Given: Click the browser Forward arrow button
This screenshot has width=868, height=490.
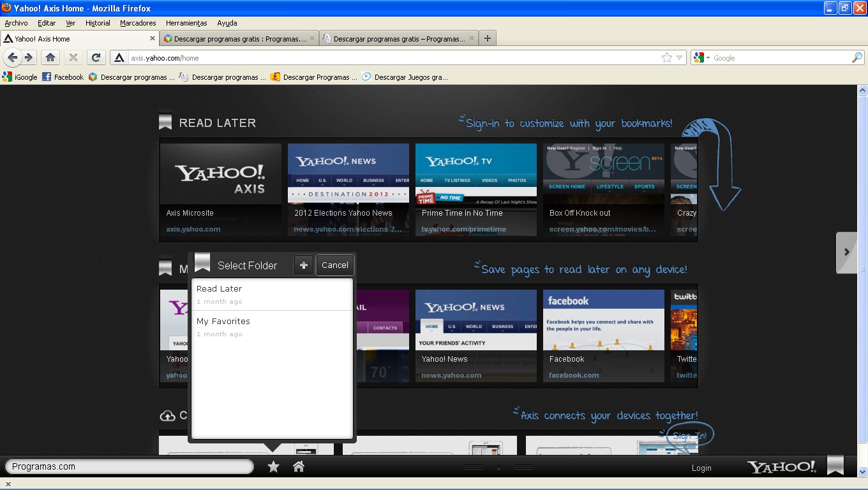Looking at the screenshot, I should (x=29, y=57).
